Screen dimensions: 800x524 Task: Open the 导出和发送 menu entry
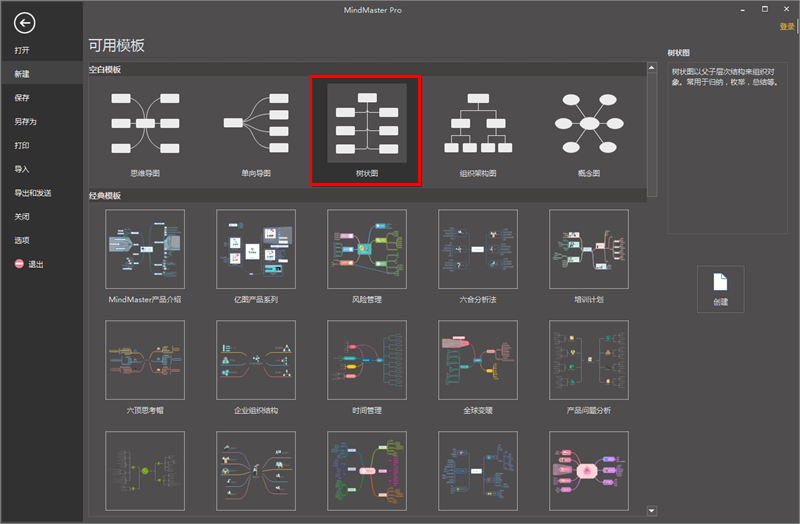pyautogui.click(x=32, y=193)
